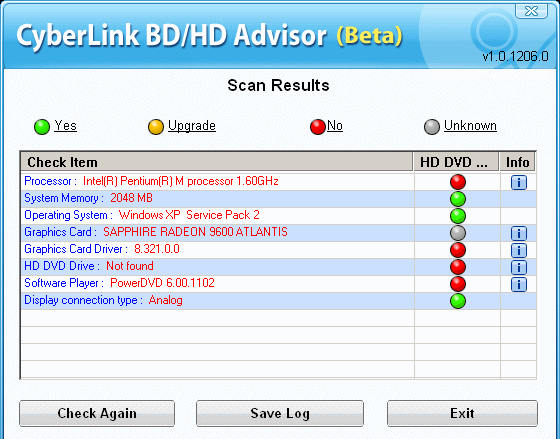Open the Unknown legend link
The image size is (560, 439).
click(470, 126)
